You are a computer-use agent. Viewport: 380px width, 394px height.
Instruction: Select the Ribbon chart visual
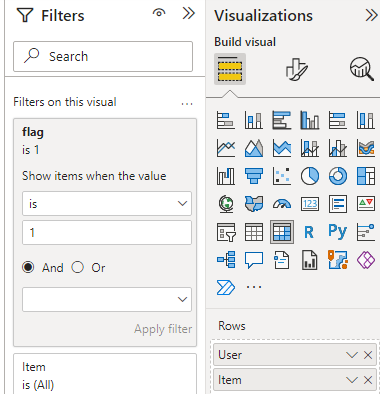click(x=366, y=148)
